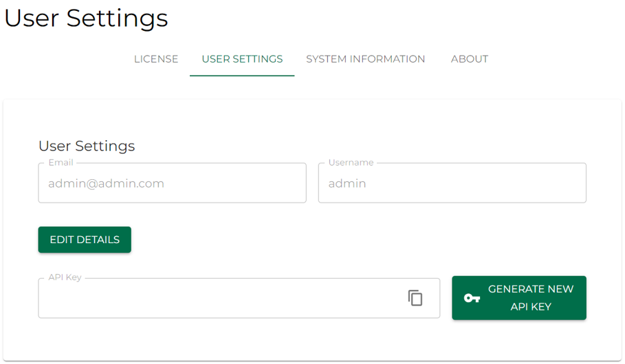Focus the Username input field
625x364 pixels.
point(452,183)
